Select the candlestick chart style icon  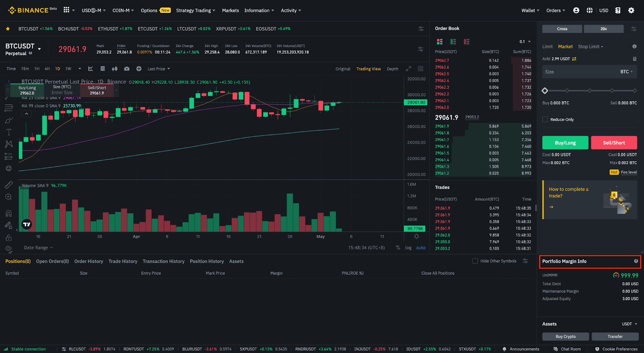(115, 69)
